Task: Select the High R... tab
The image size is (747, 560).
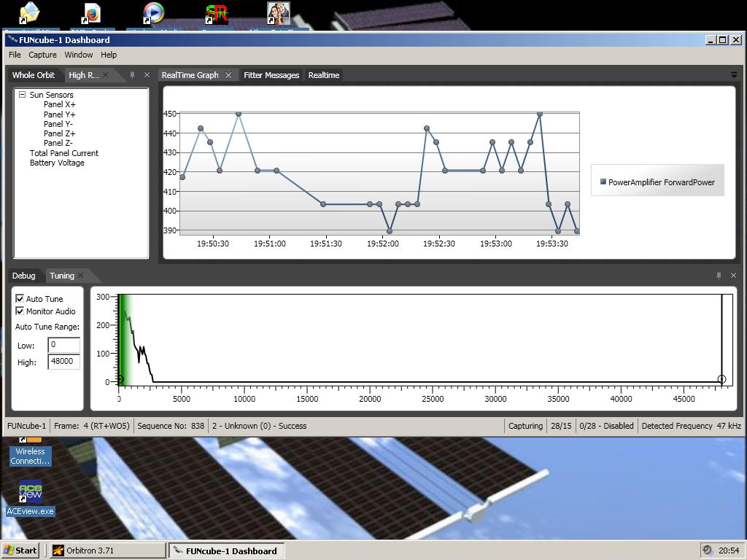Action: [84, 75]
